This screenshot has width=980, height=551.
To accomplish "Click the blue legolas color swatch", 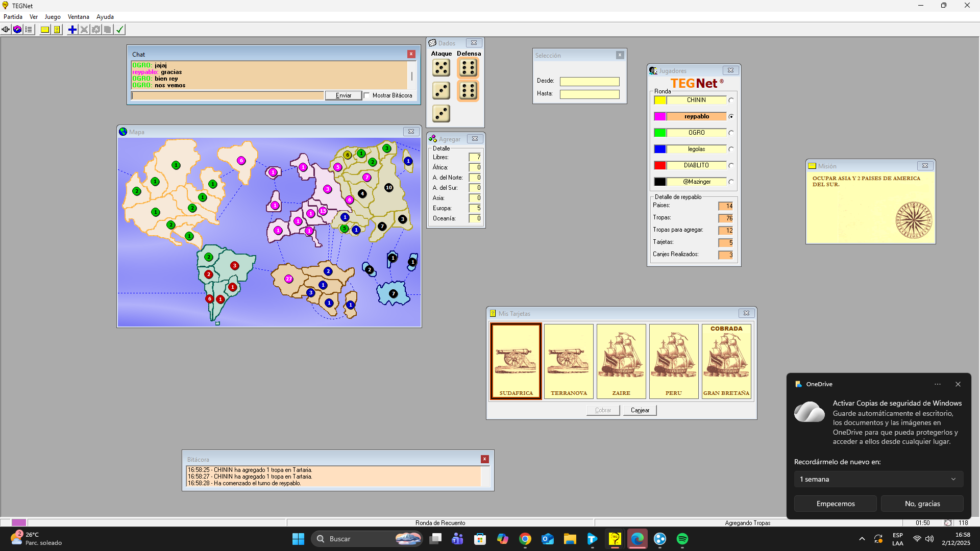I will 659,149.
